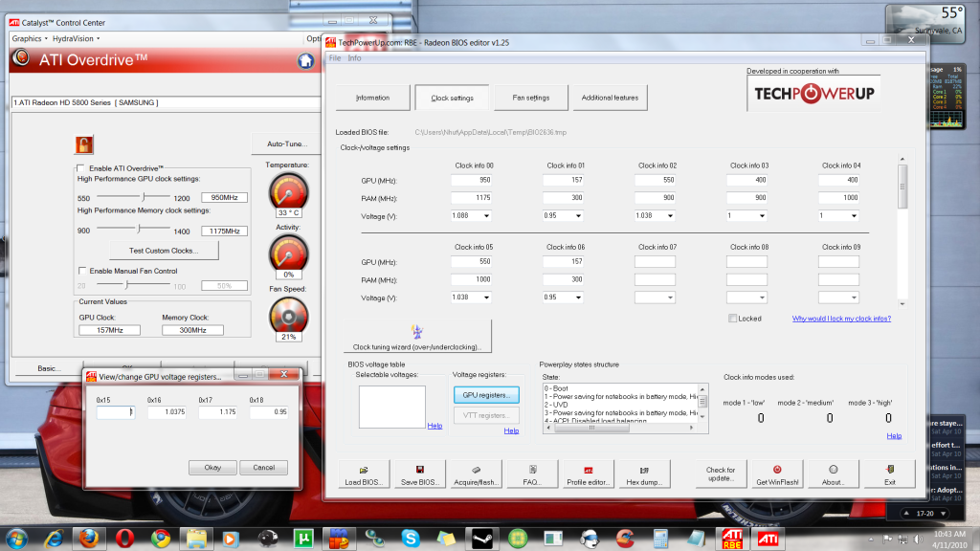Open the Fan settings tab
The width and height of the screenshot is (980, 551).
[530, 99]
